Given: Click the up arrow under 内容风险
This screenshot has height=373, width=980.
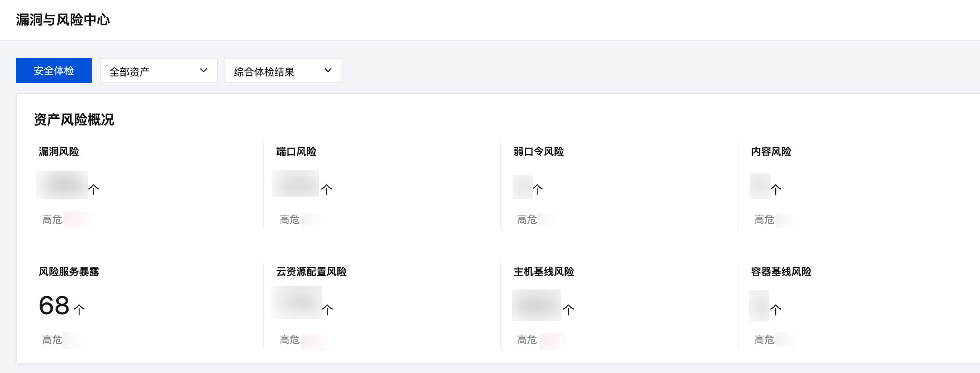Looking at the screenshot, I should coord(776,189).
